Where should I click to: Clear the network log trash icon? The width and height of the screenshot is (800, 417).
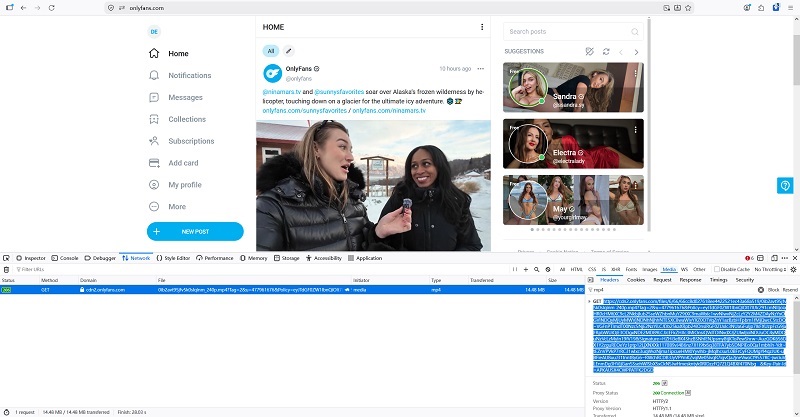click(6, 269)
